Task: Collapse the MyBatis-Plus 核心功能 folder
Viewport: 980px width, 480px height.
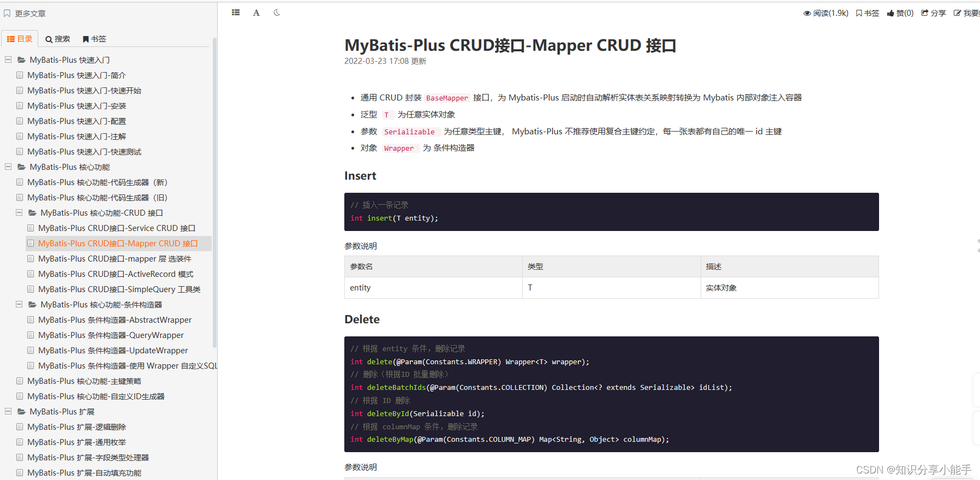Action: 8,167
